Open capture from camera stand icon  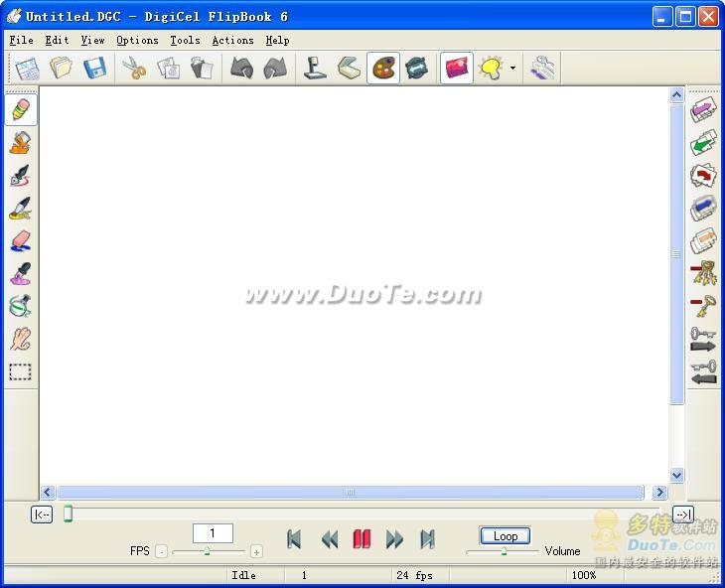tap(315, 69)
